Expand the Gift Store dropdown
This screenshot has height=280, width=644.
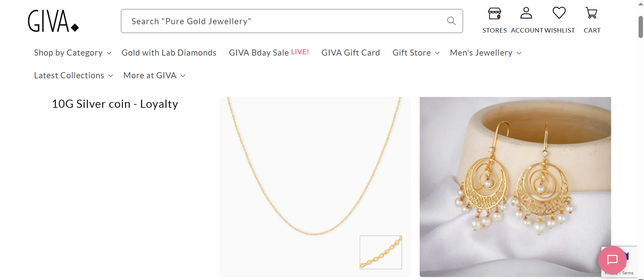click(x=416, y=53)
